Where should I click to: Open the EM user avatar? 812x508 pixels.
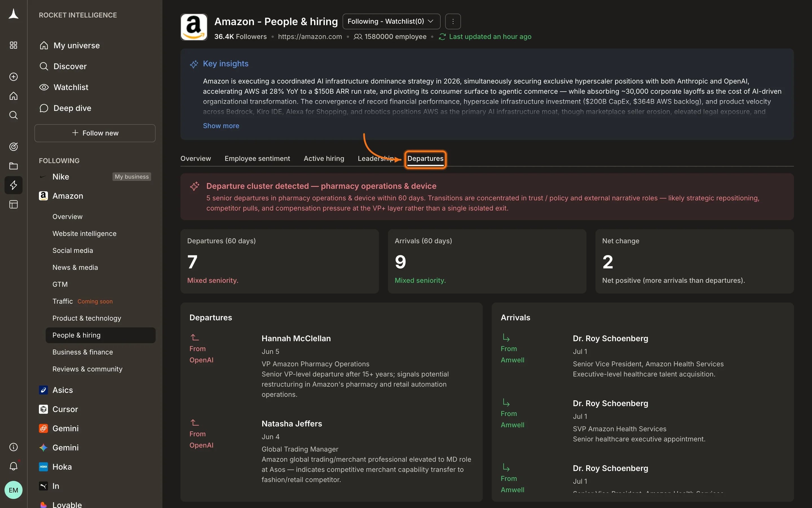[14, 490]
